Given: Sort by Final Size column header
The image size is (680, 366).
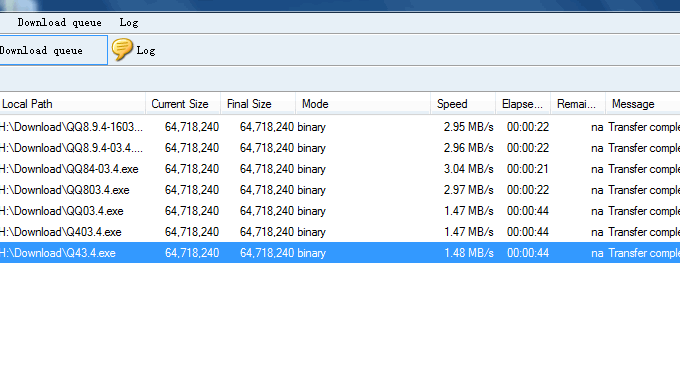Looking at the screenshot, I should (258, 104).
